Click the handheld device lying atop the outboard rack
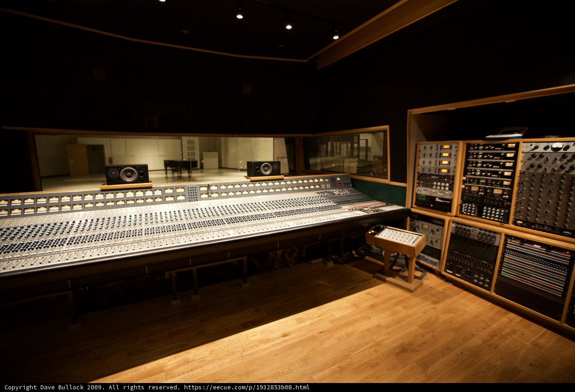 [506, 133]
